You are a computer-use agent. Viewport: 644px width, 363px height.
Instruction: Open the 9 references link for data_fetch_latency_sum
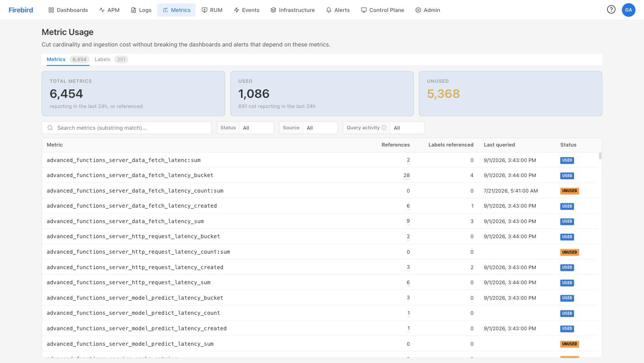coord(408,221)
